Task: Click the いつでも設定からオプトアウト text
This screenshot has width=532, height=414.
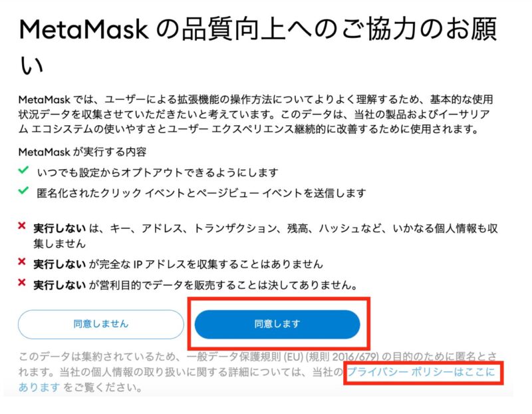Action: tap(158, 172)
